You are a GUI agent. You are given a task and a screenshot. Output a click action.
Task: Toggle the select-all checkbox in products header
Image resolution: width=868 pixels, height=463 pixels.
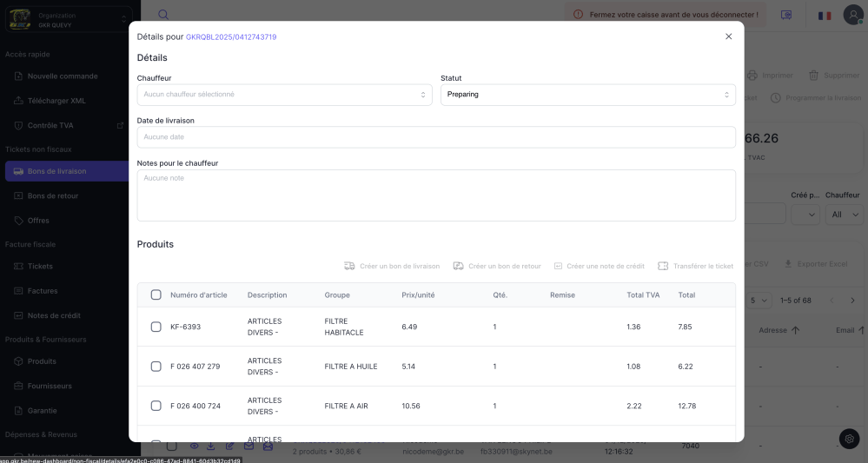coord(156,295)
